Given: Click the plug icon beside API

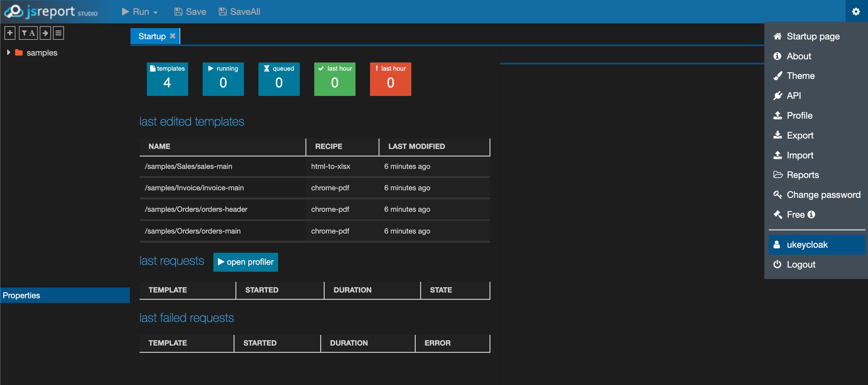Looking at the screenshot, I should click(777, 96).
